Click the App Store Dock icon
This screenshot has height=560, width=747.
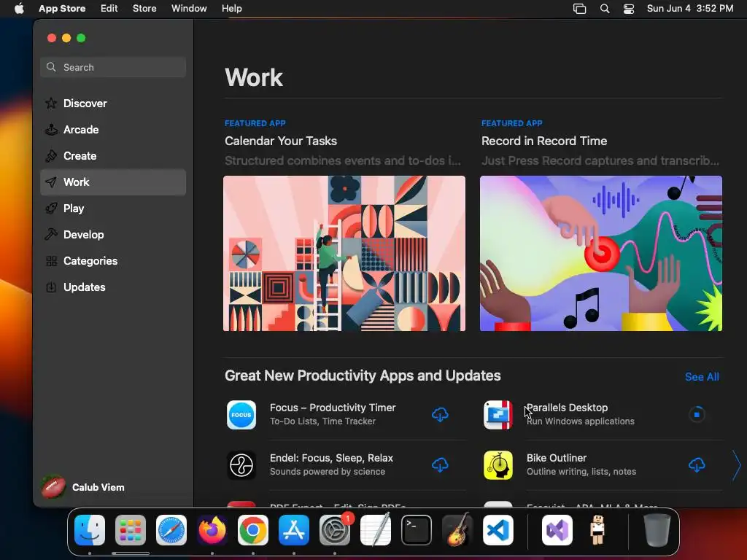pyautogui.click(x=294, y=530)
